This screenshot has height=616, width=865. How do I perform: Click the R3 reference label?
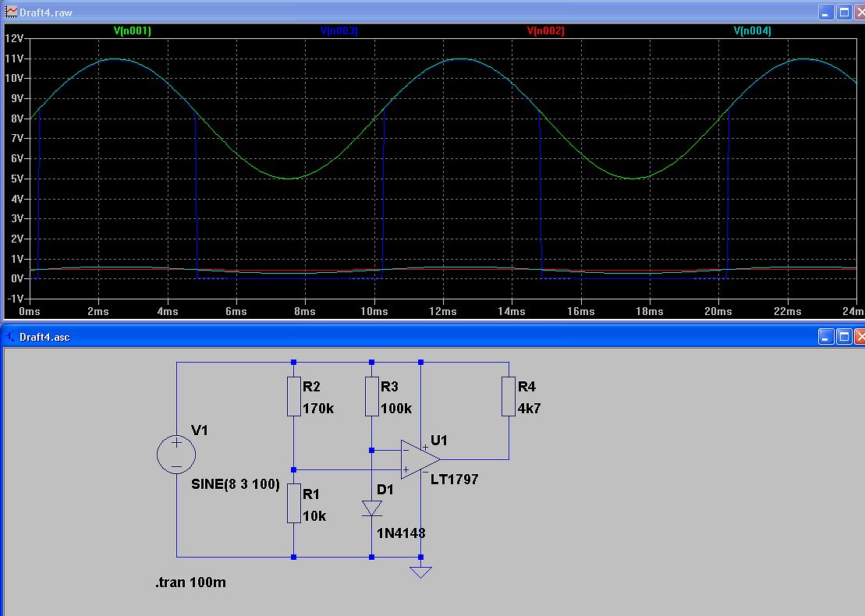point(389,387)
